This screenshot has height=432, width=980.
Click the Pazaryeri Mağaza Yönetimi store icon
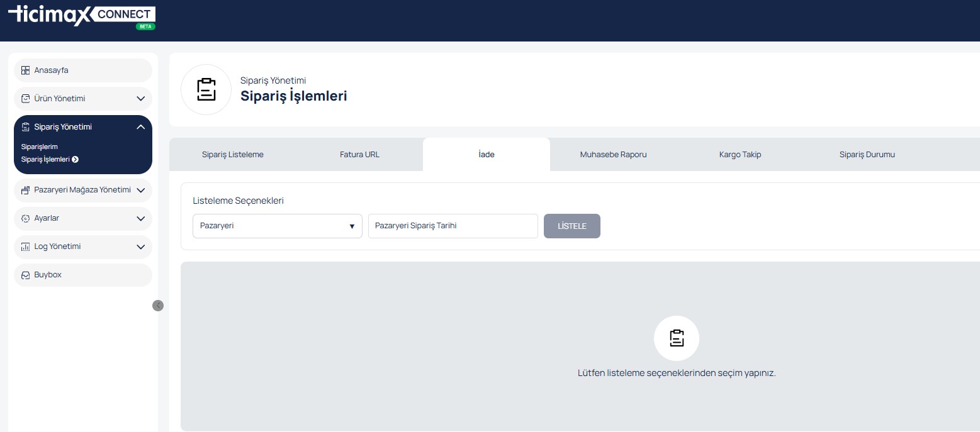(25, 190)
